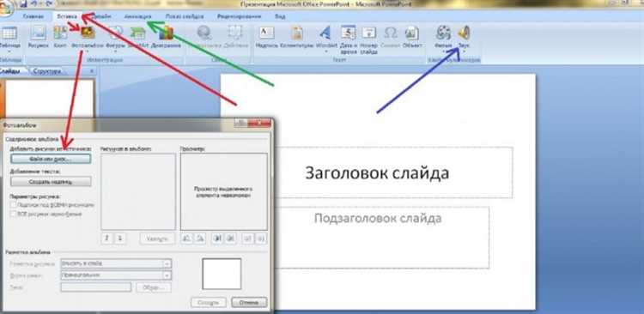Click the Номер слайда icon

[x=369, y=33]
